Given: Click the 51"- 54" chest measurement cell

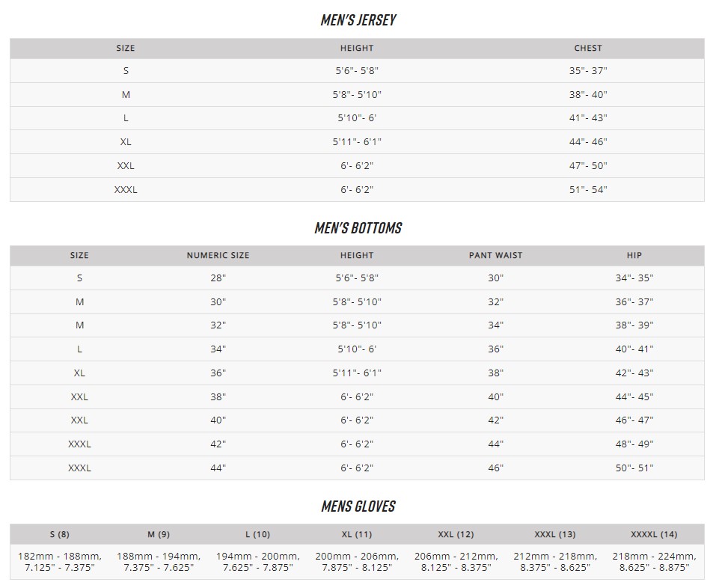Looking at the screenshot, I should coord(588,189).
